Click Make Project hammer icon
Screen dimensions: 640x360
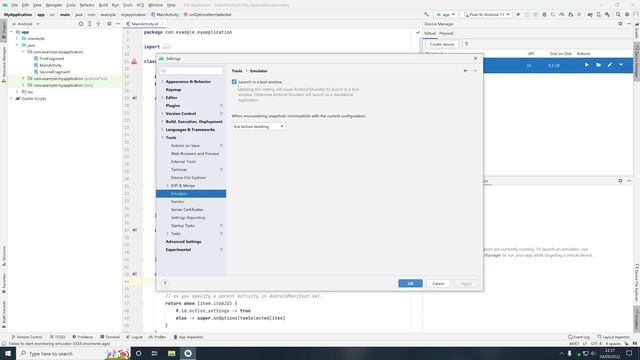[x=427, y=14]
